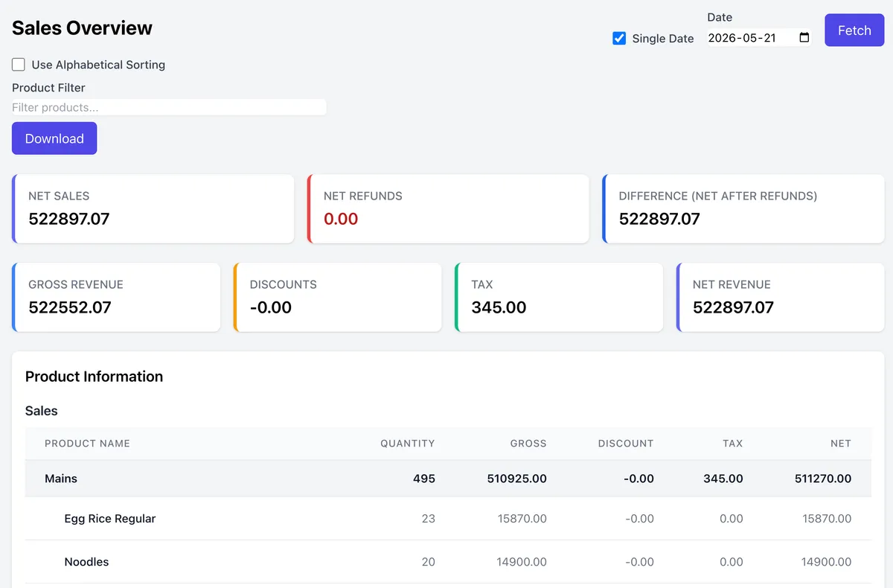Enable Use Alphabetical Sorting checkbox
The width and height of the screenshot is (893, 588).
tap(19, 65)
